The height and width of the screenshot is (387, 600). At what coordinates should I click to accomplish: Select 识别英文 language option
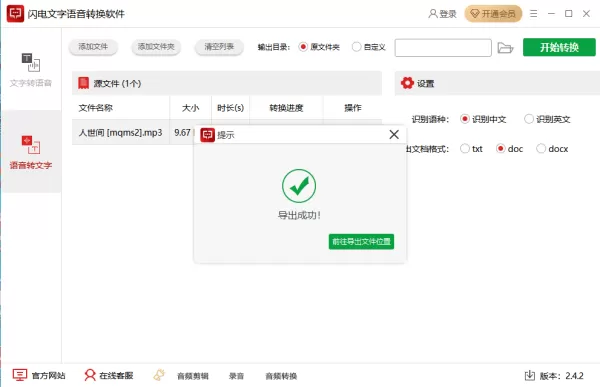pyautogui.click(x=547, y=119)
